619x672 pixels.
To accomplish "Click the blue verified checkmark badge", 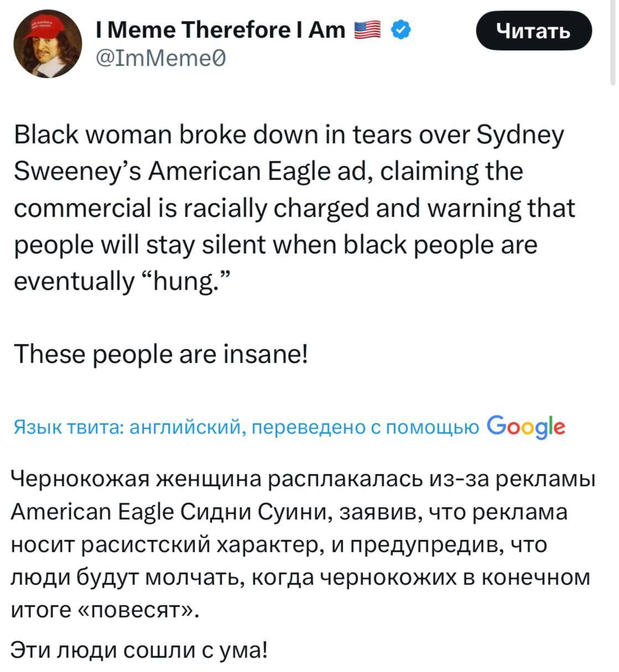I will pyautogui.click(x=401, y=29).
